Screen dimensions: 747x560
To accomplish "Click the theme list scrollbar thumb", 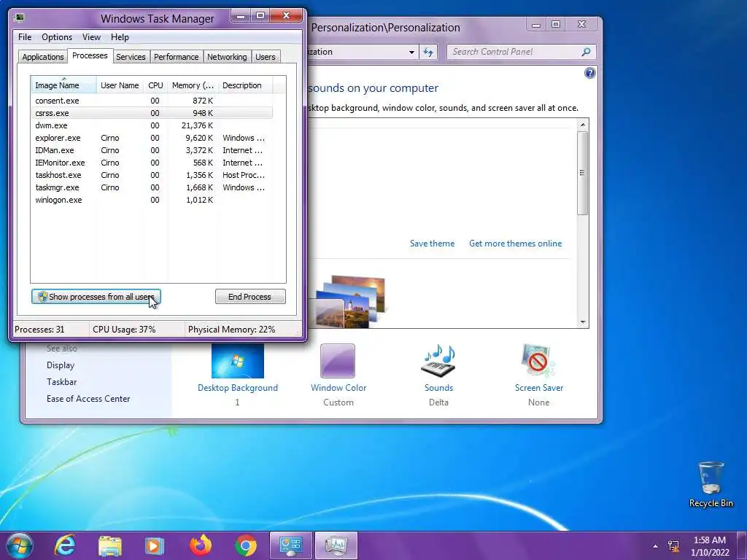I will coord(582,173).
